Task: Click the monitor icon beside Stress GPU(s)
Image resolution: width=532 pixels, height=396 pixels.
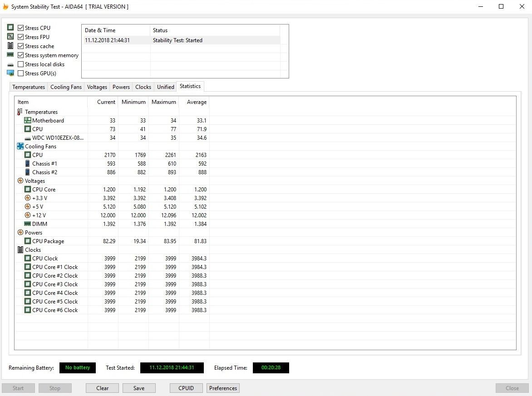Action: point(10,73)
